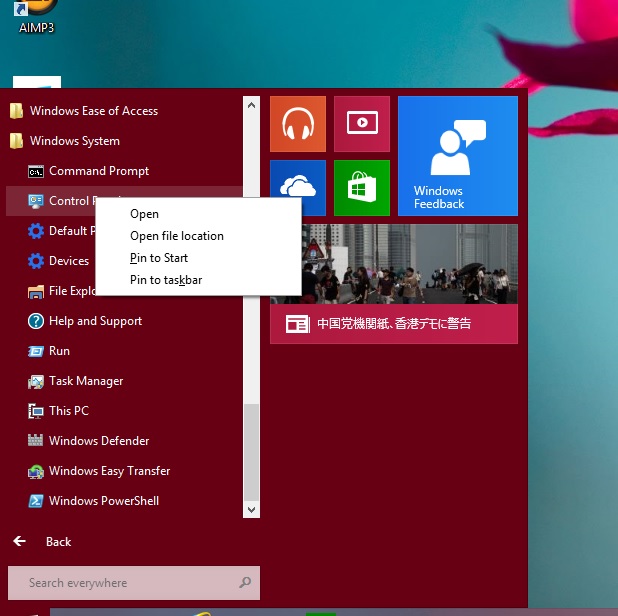This screenshot has height=616, width=618.
Task: Go Back to the main Start list
Action: click(58, 542)
